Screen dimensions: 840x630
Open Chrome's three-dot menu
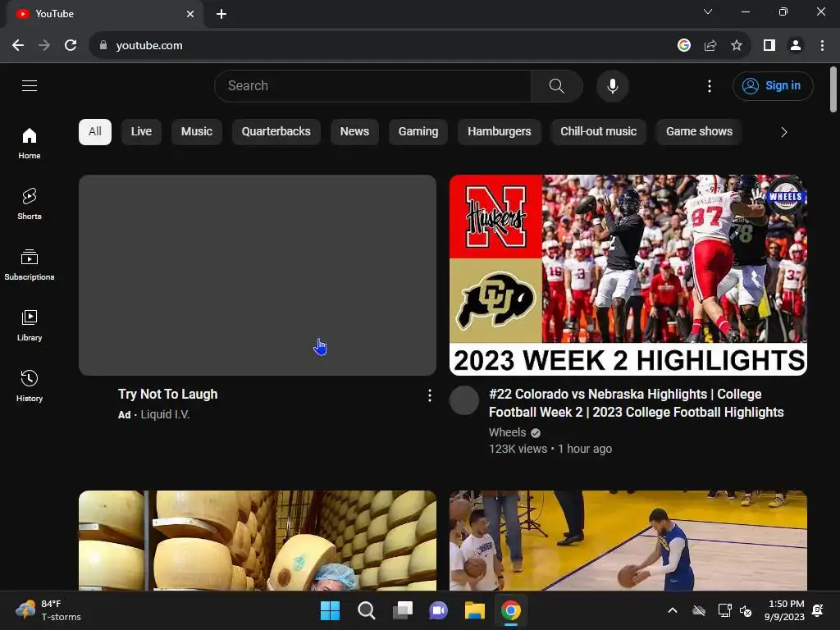822,46
